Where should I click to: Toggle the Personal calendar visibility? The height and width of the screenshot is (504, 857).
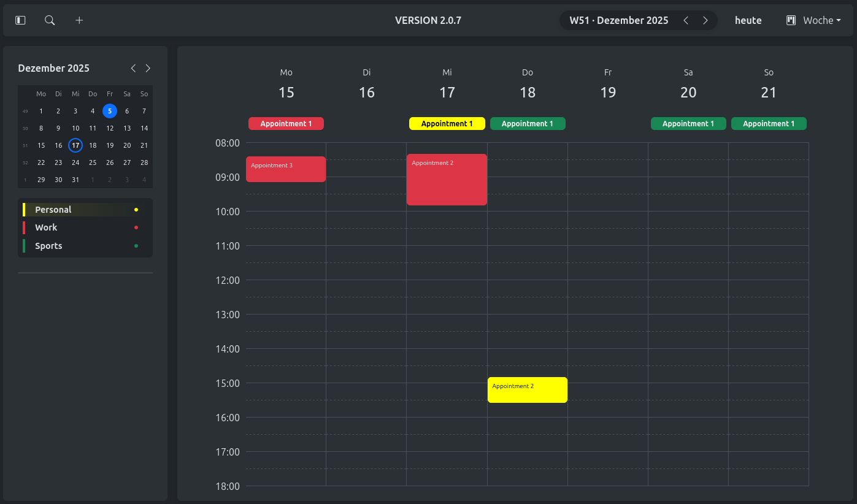53,210
